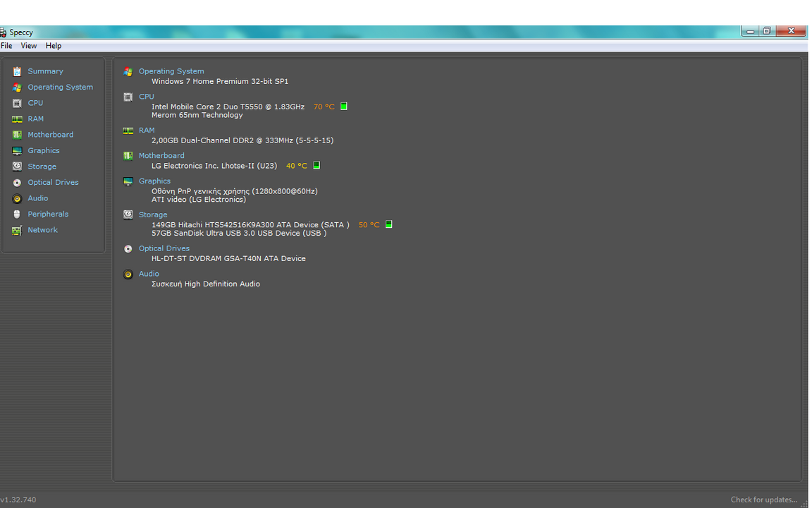Click 149GB Hitachi HTS542516K9A300 drive text
Screen dimensions: 812x508
click(251, 225)
